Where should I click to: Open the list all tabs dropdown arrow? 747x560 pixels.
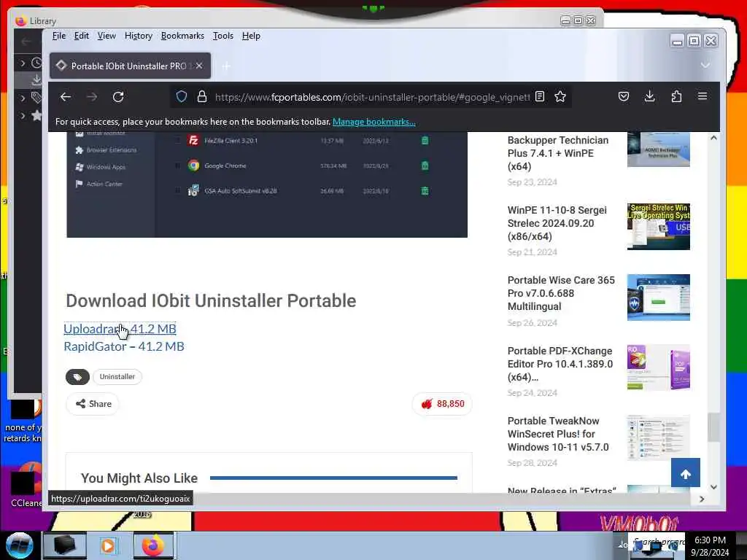pyautogui.click(x=705, y=65)
